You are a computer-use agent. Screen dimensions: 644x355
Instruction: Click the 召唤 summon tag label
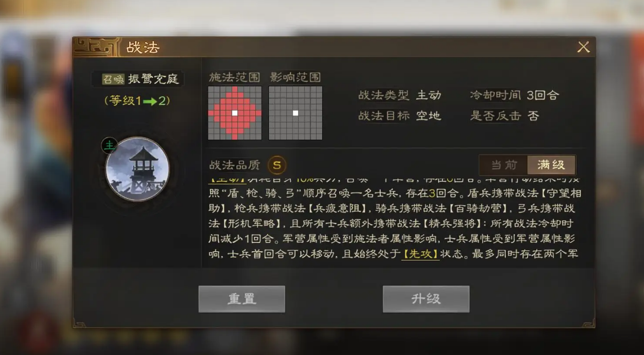click(114, 79)
